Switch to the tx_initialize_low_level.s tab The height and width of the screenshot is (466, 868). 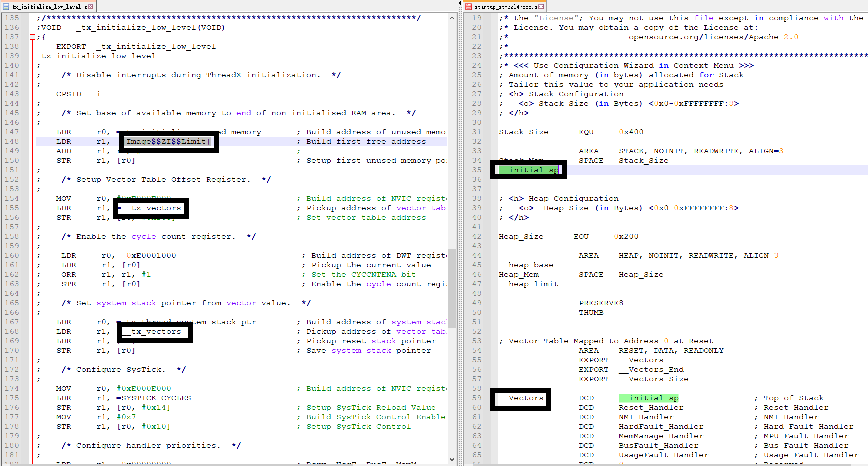(x=47, y=6)
